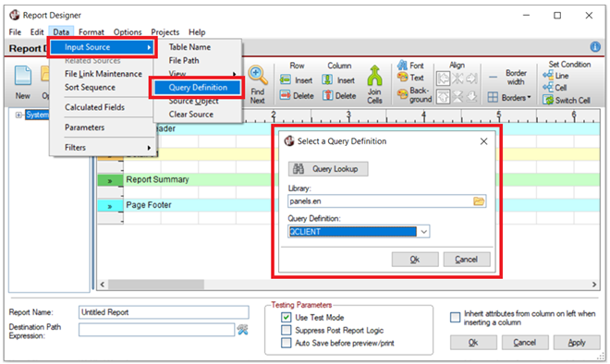Click the blue info icon at top right

click(595, 47)
